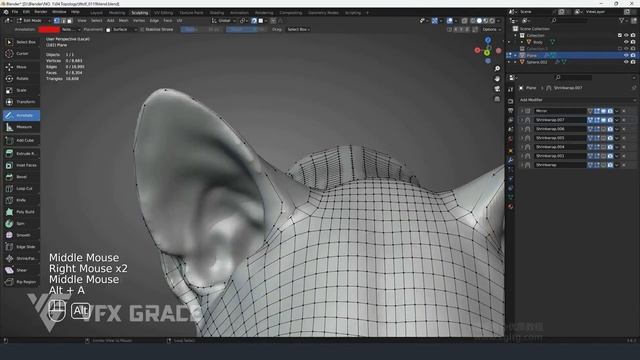640x360 pixels.
Task: Open the Add Modifier dropdown
Action: [578, 100]
